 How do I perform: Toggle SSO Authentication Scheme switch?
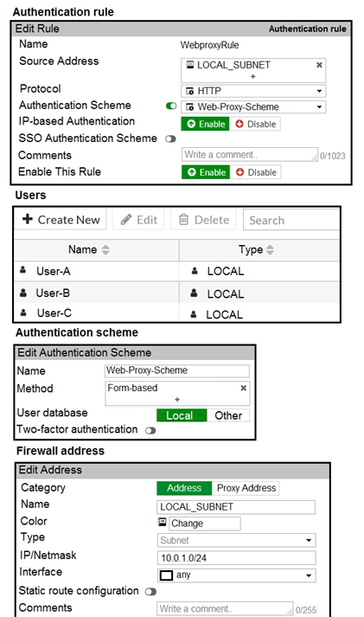coord(170,139)
